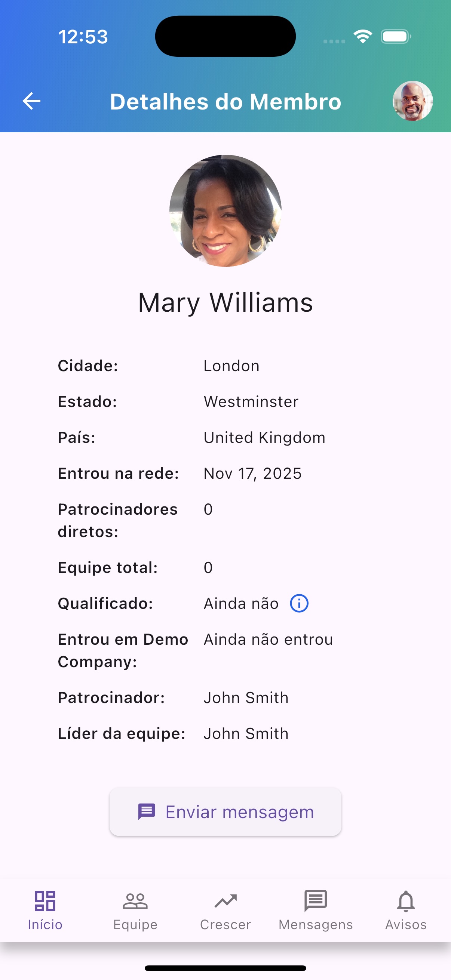Open the Crescer tab
This screenshot has height=980, width=451.
click(225, 910)
